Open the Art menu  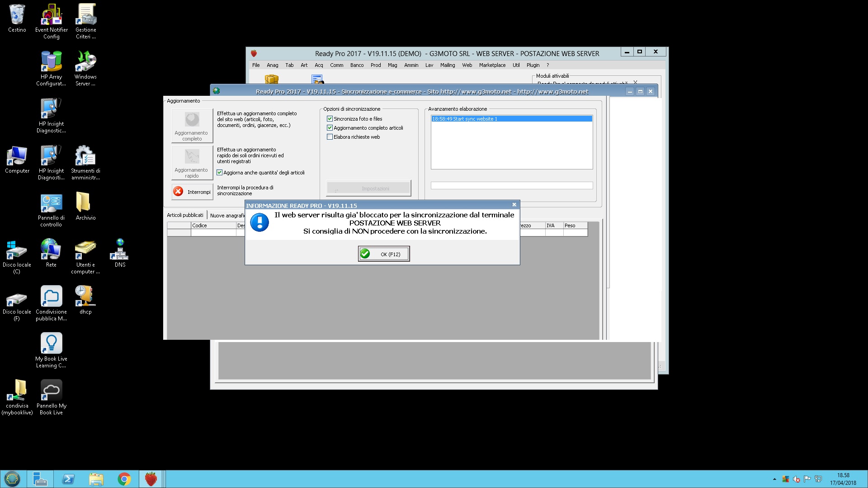(304, 65)
